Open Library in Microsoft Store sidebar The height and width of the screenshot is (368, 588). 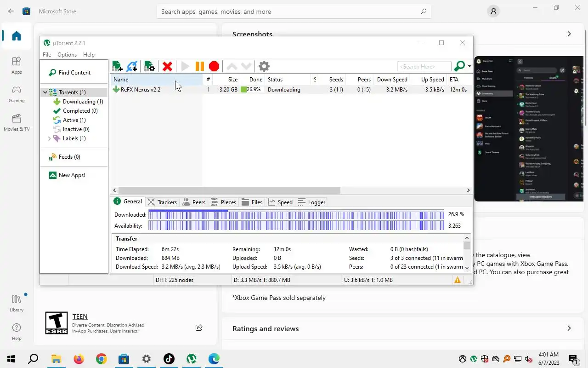pyautogui.click(x=17, y=303)
